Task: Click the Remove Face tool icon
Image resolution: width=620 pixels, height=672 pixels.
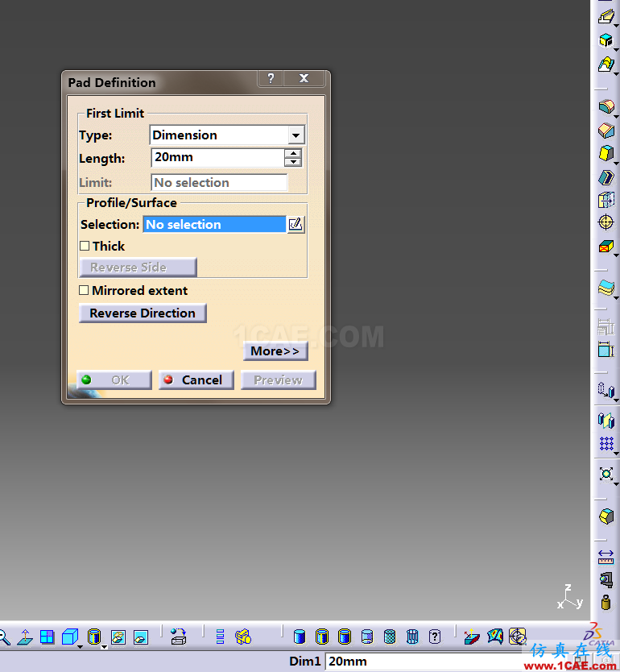Action: [606, 247]
